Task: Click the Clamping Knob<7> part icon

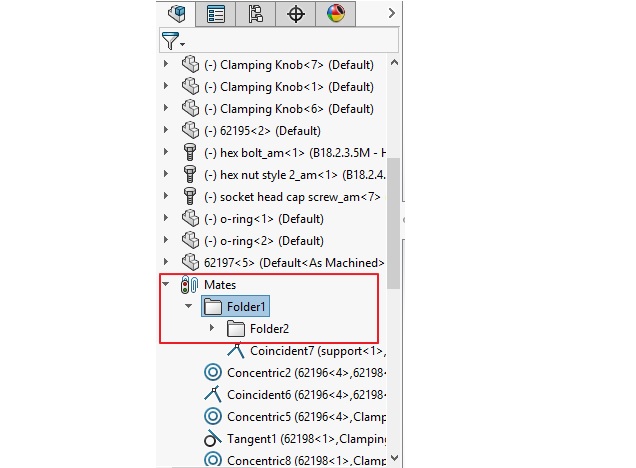Action: 190,64
